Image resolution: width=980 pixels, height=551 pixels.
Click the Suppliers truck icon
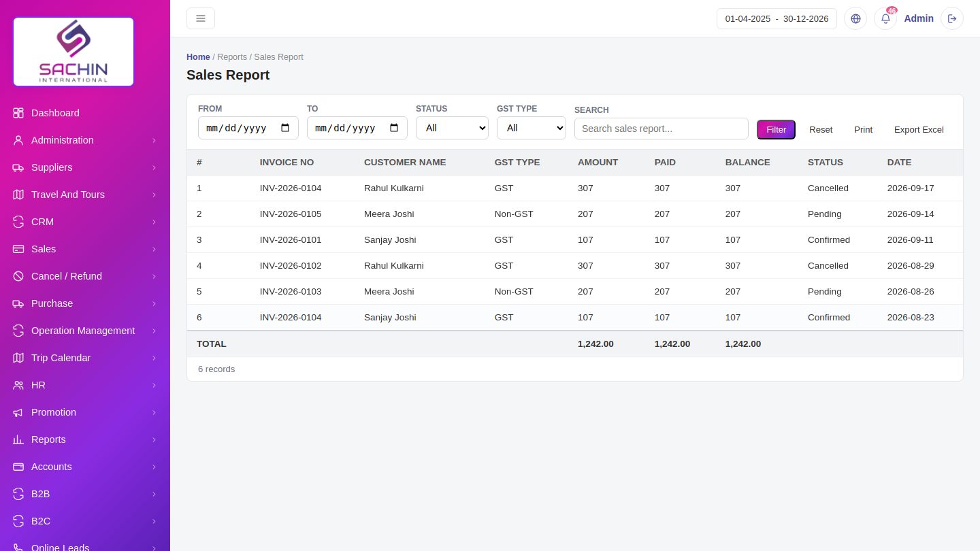click(18, 167)
